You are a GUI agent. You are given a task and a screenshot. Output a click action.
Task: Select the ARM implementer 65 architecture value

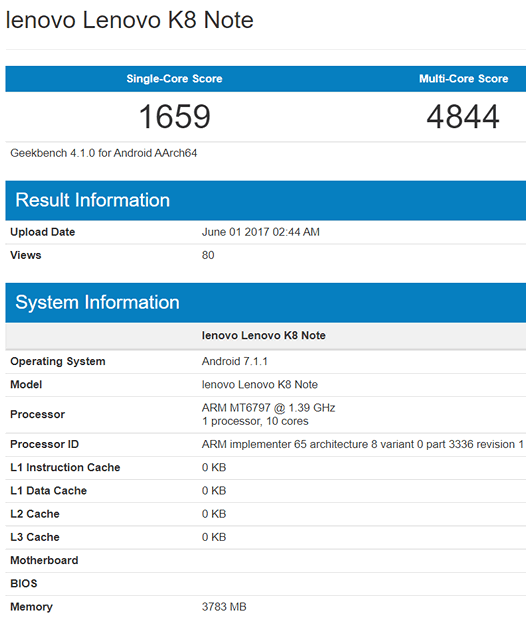[x=363, y=444]
